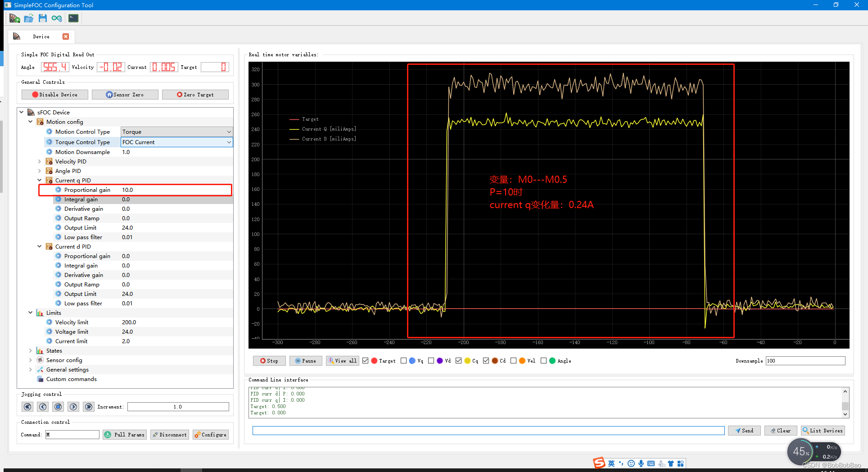Image resolution: width=868 pixels, height=472 pixels.
Task: Stop the real time plot
Action: (x=269, y=361)
